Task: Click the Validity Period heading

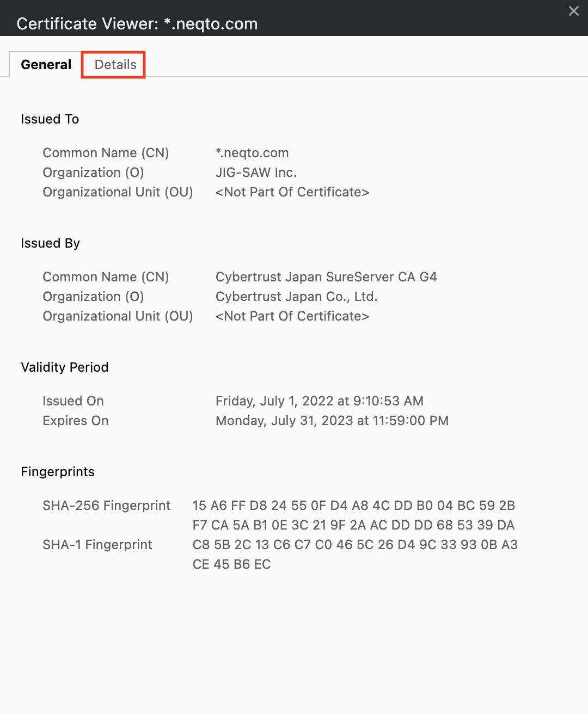Action: point(65,367)
